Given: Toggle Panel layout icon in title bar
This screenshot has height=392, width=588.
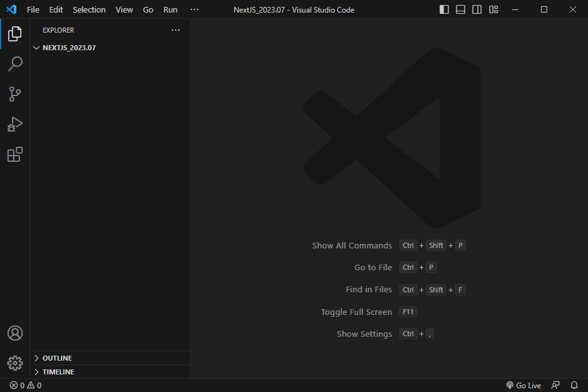Looking at the screenshot, I should click(x=461, y=9).
